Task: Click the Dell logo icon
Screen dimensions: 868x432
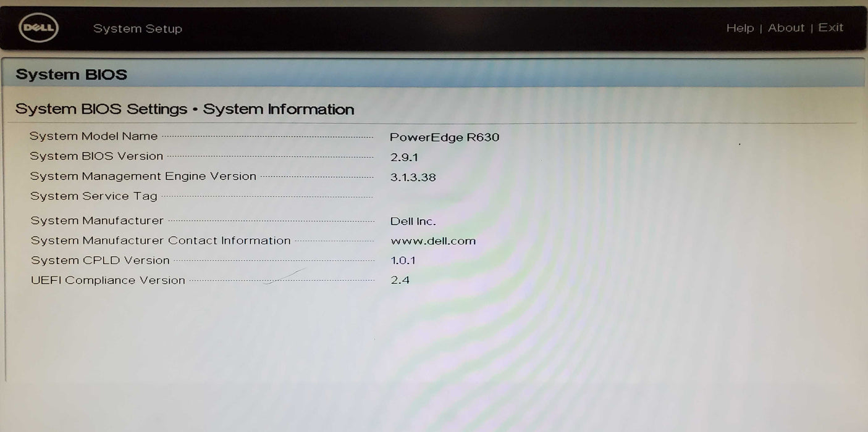Action: pyautogui.click(x=38, y=28)
